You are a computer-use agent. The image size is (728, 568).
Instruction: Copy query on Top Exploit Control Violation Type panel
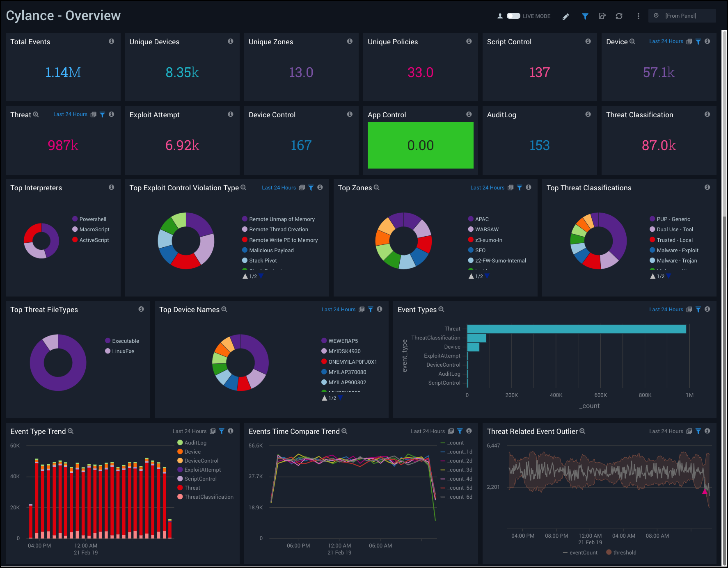click(x=302, y=187)
